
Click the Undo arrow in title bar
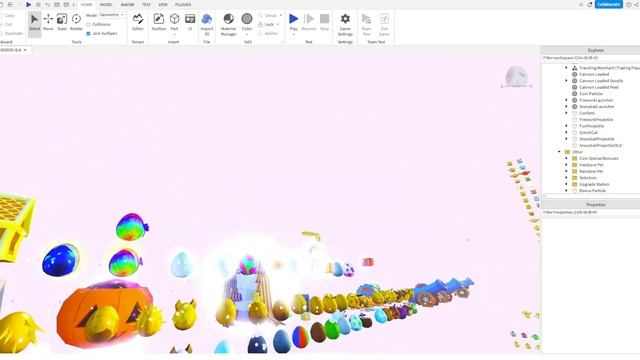click(47, 4)
